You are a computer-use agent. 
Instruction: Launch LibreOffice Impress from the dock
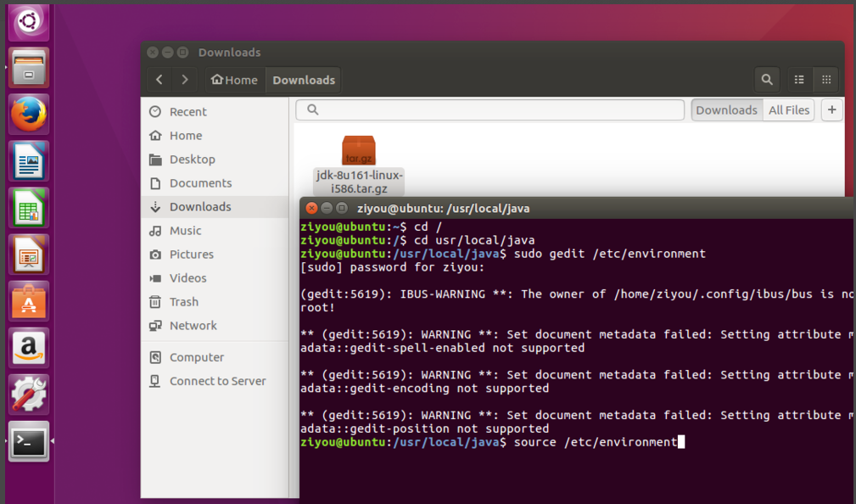click(28, 255)
